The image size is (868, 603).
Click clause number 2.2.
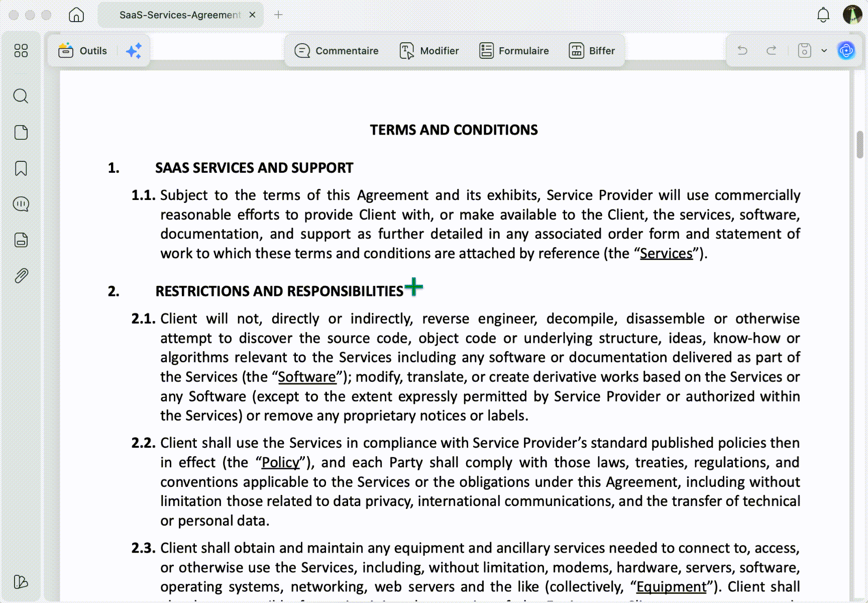(x=143, y=443)
